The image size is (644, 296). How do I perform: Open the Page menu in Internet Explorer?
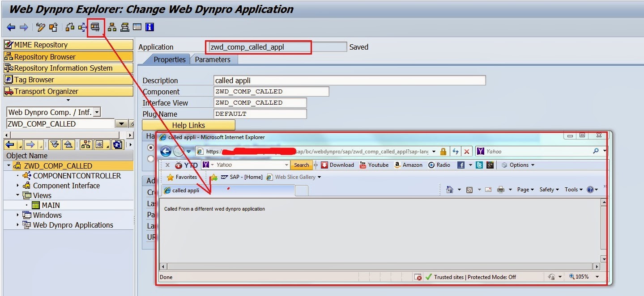click(x=525, y=190)
